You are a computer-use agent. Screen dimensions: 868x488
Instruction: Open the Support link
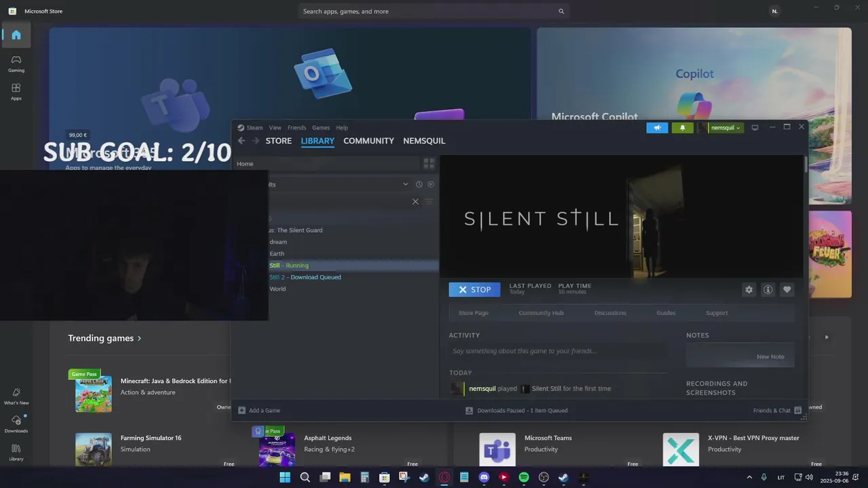click(717, 313)
